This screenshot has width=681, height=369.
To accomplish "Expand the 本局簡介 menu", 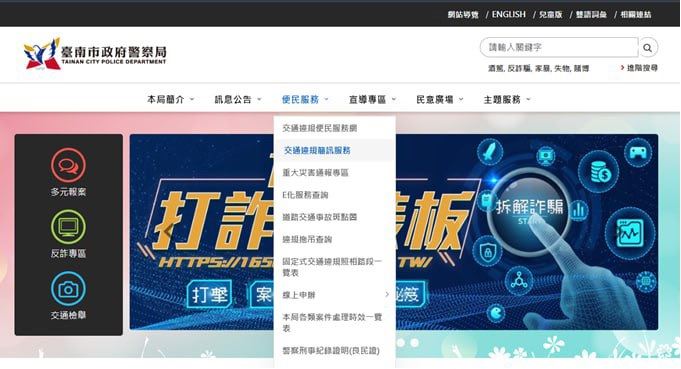I will pos(170,99).
